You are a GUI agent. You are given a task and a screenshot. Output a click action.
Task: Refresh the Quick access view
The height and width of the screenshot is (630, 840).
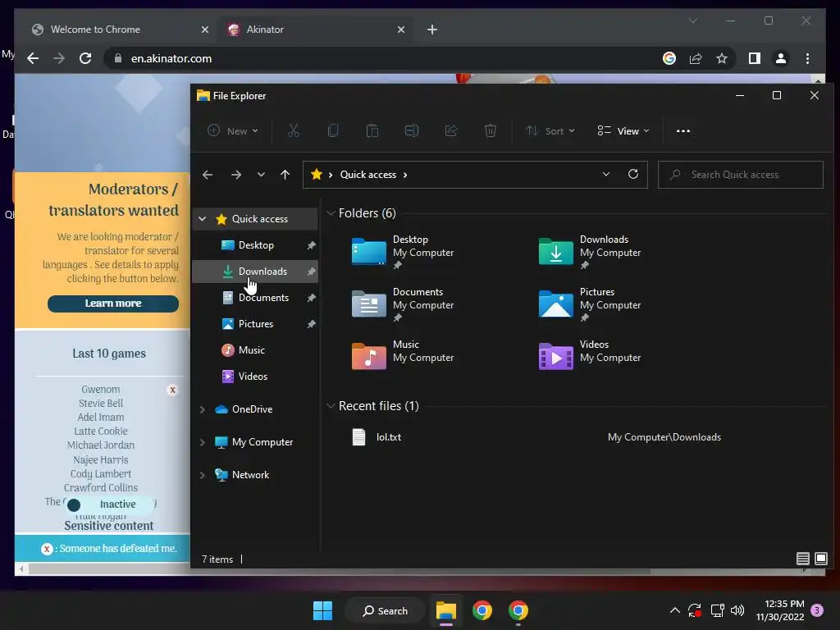[x=633, y=174]
